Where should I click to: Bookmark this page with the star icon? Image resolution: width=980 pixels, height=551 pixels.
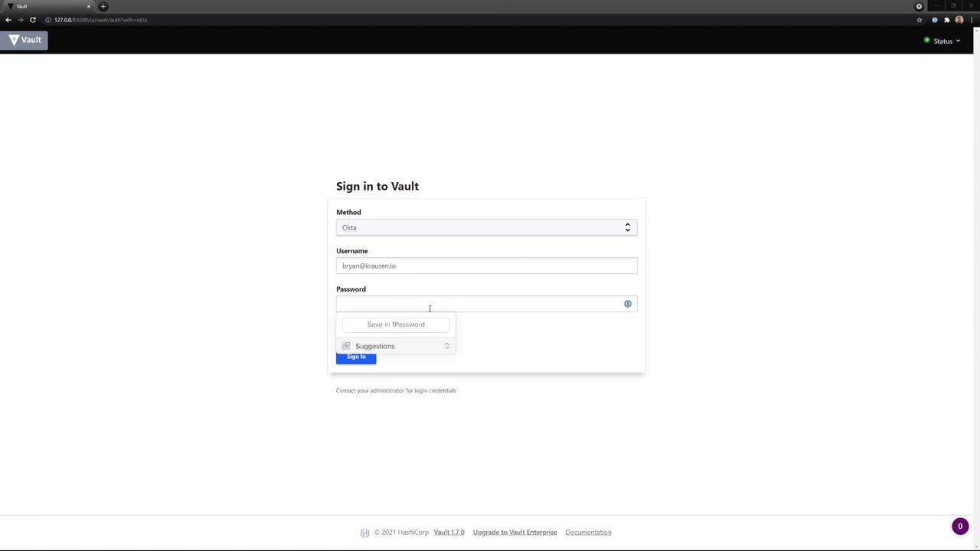pos(920,20)
